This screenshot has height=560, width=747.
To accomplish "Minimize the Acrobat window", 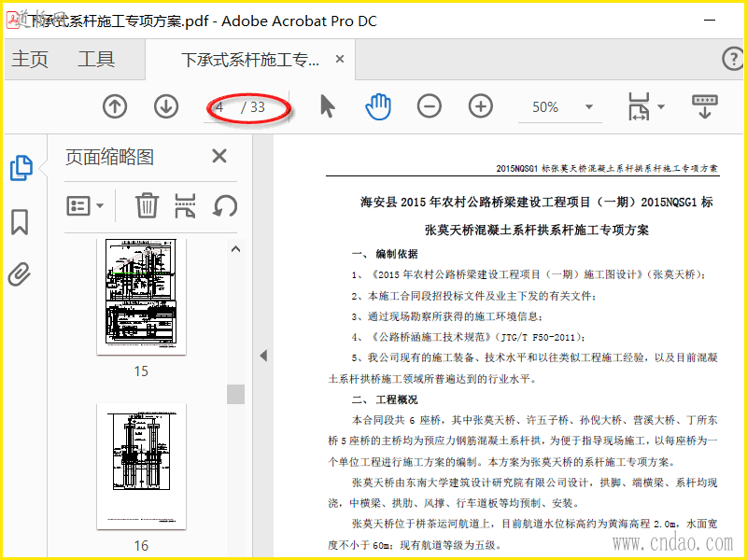I will (x=710, y=21).
